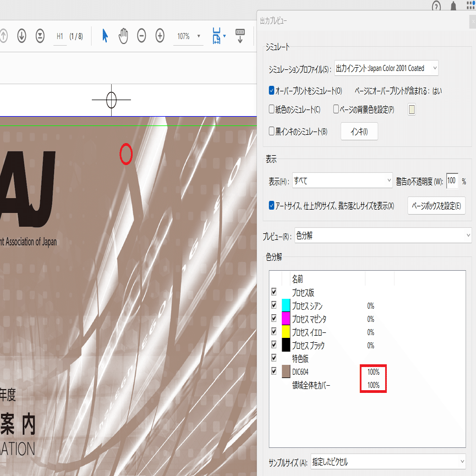476x476 pixels.
Task: Pick the page background color swatch
Action: tap(412, 110)
